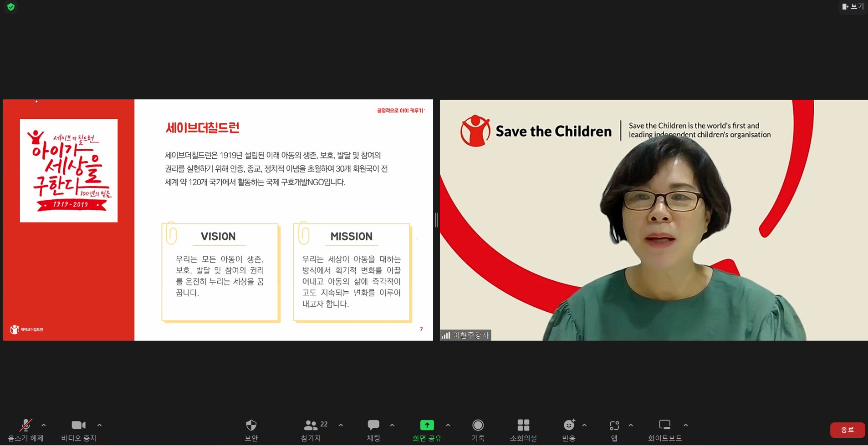
Task: Expand whiteboard options arrow
Action: click(686, 425)
